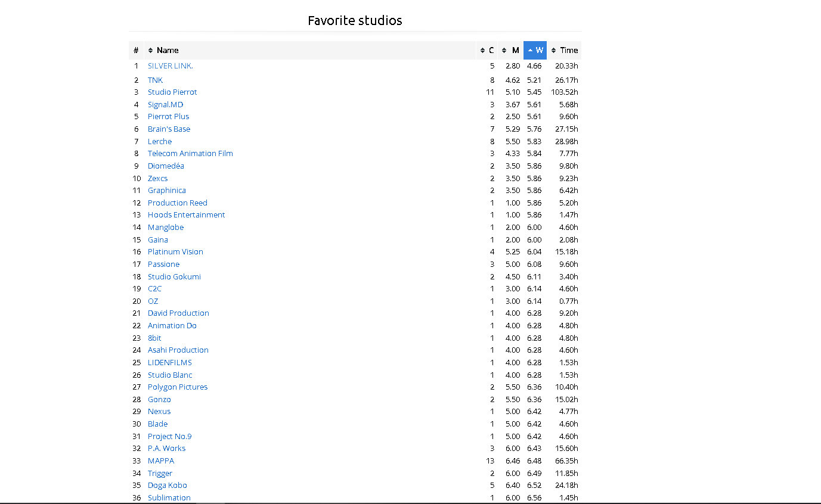Open the Platinum Vision studio
The height and width of the screenshot is (504, 821).
click(x=175, y=252)
